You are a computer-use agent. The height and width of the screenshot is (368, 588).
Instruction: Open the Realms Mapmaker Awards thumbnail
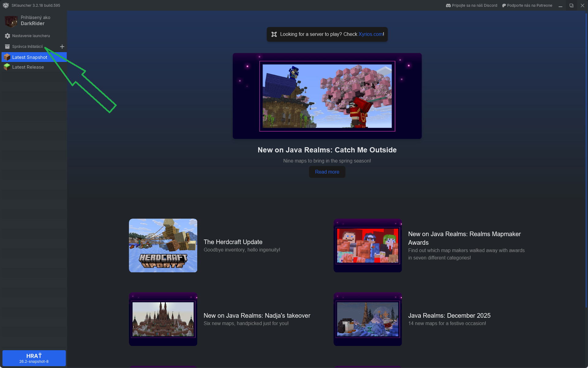click(x=367, y=245)
